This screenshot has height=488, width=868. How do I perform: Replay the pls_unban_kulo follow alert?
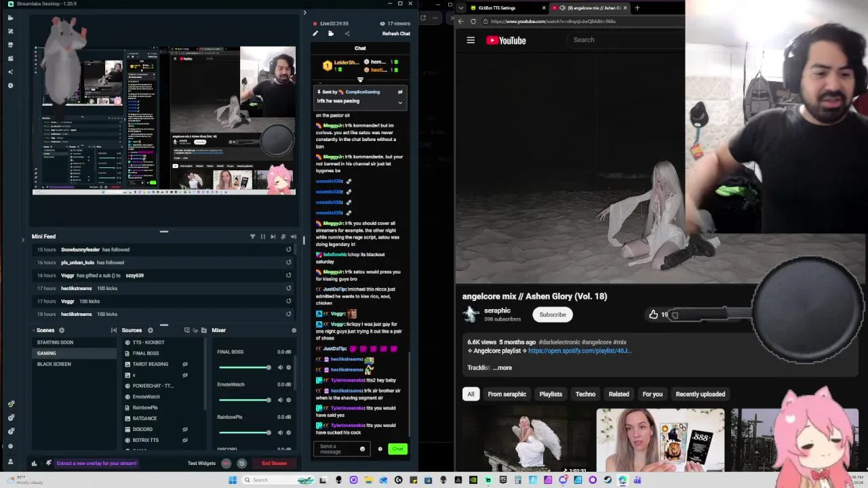(288, 262)
